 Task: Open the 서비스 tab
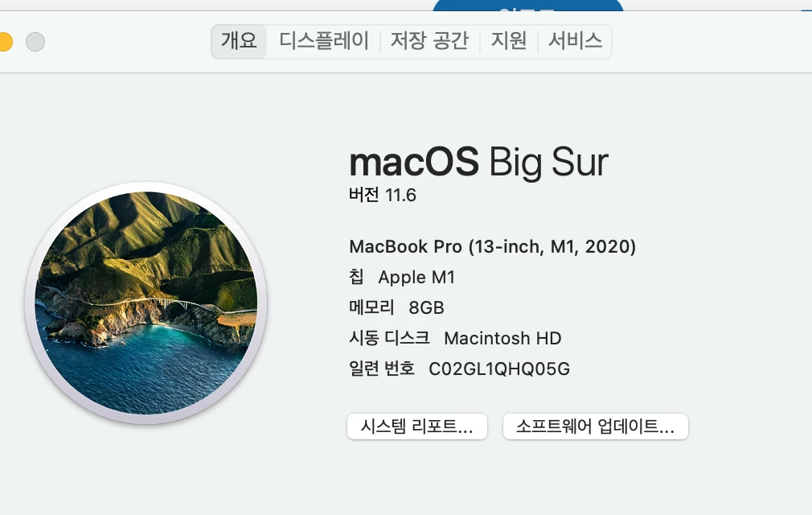[575, 42]
